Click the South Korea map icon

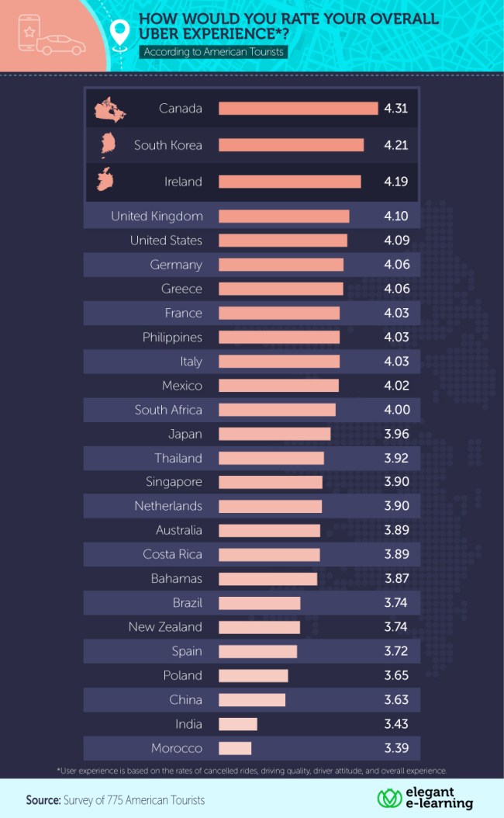[109, 146]
